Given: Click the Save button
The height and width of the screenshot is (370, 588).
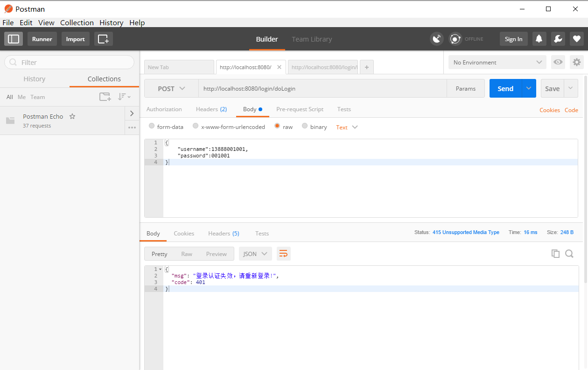Looking at the screenshot, I should pos(553,88).
